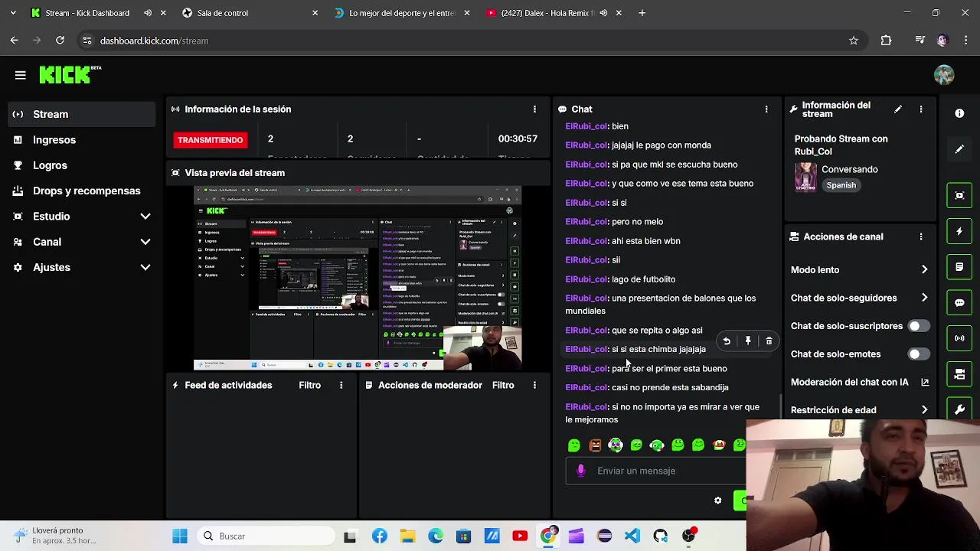Click the pencil edit icon in right sidebar
The height and width of the screenshot is (551, 980).
[x=959, y=149]
